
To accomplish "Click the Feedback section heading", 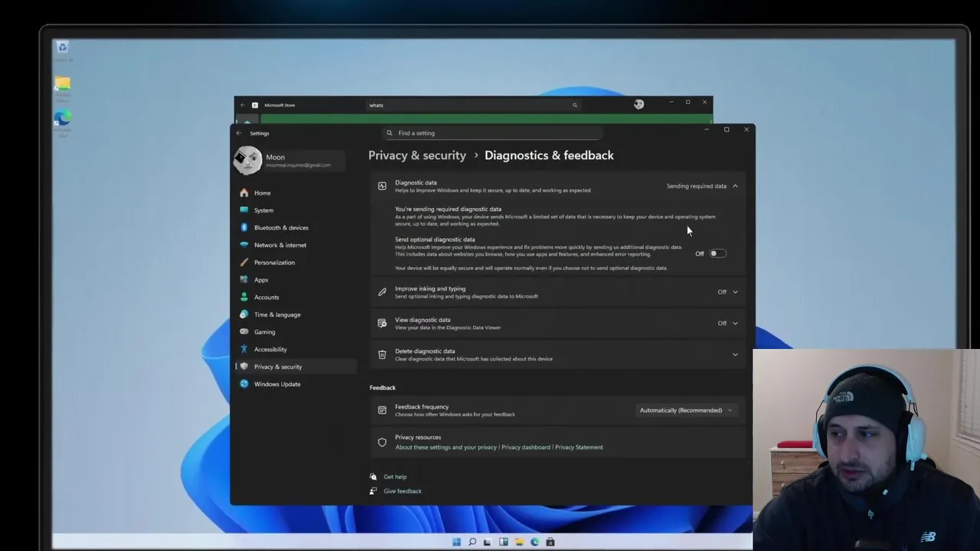I will (383, 388).
